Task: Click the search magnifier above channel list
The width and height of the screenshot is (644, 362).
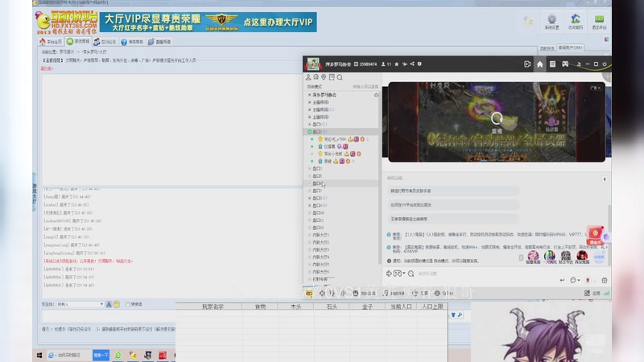Action: 340,77
